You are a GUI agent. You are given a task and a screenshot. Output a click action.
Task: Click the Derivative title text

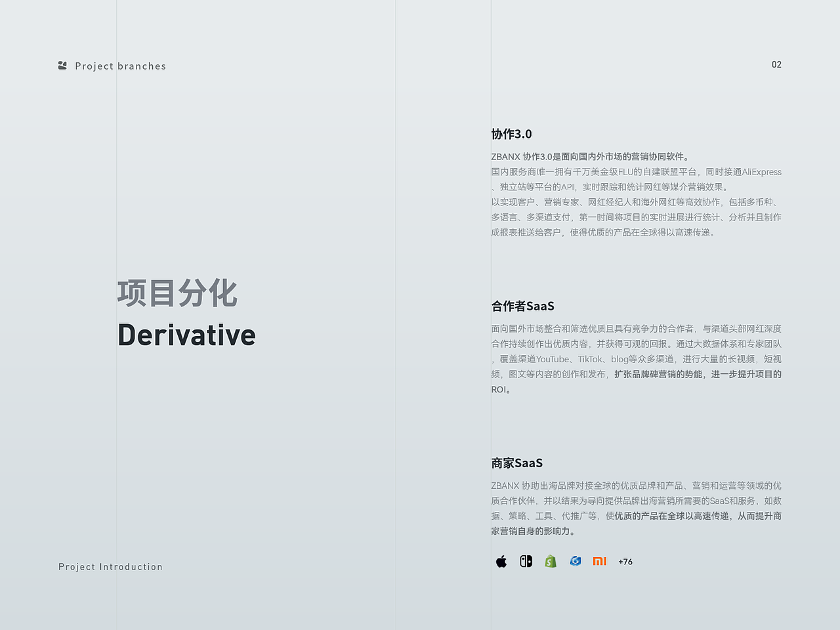[187, 335]
